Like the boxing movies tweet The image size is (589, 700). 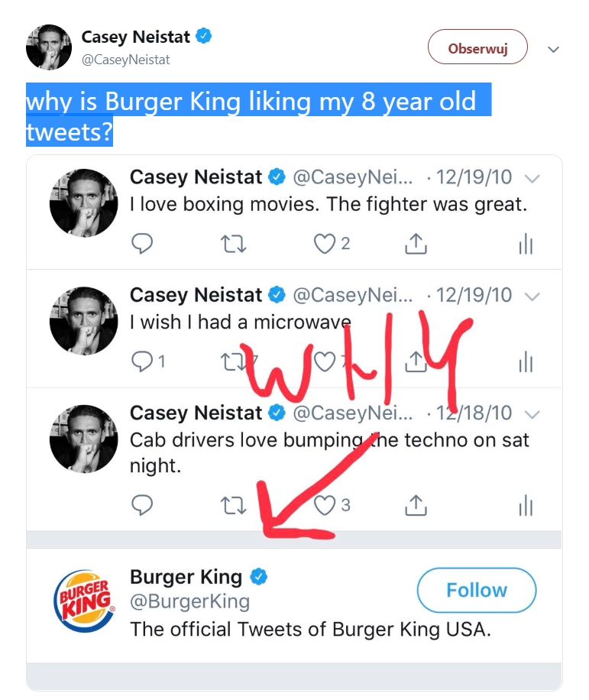[325, 244]
